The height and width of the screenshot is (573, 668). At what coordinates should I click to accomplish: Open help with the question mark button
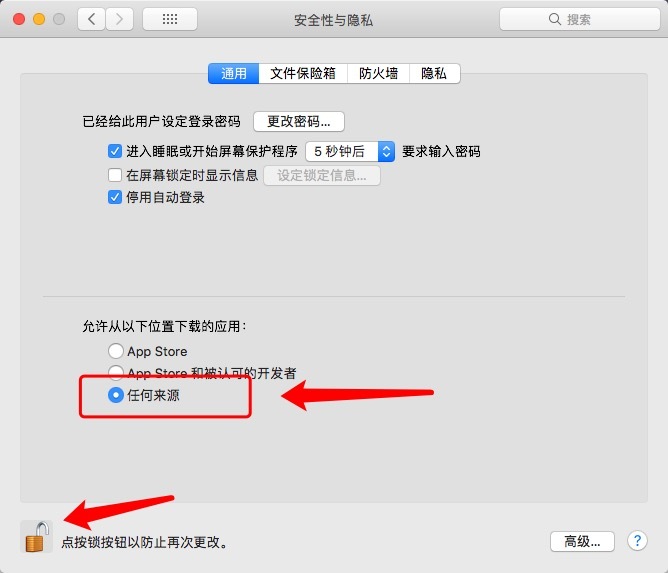click(637, 541)
